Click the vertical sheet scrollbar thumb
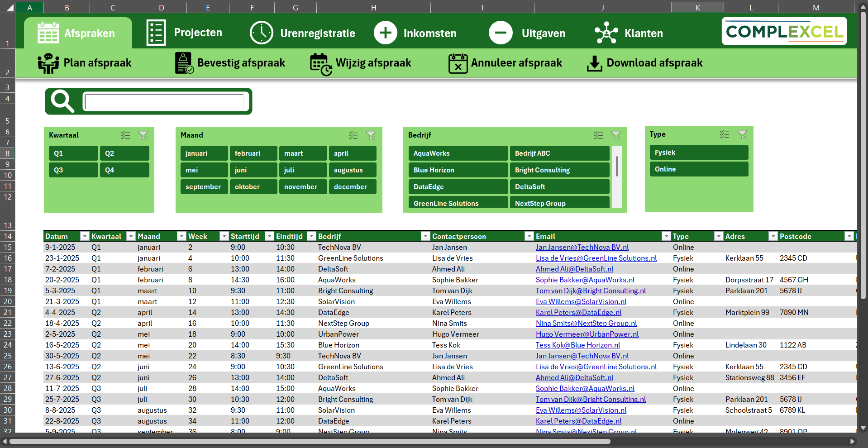 point(863,155)
